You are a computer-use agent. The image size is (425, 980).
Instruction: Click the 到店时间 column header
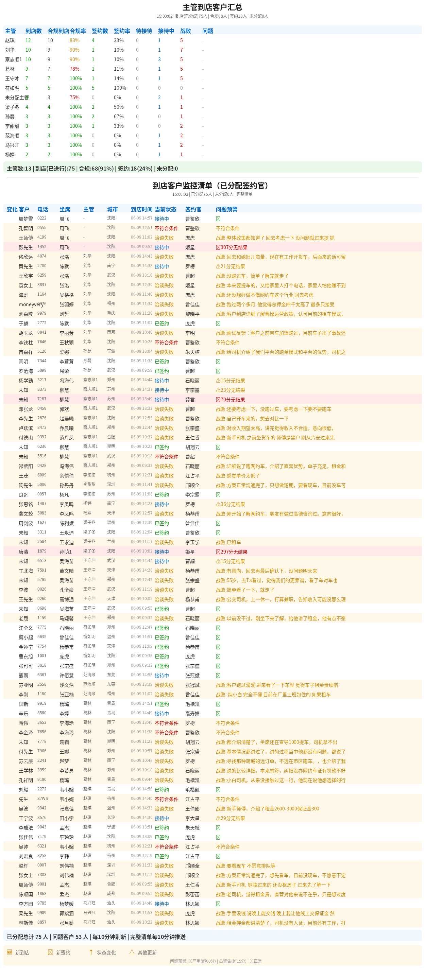tap(141, 209)
